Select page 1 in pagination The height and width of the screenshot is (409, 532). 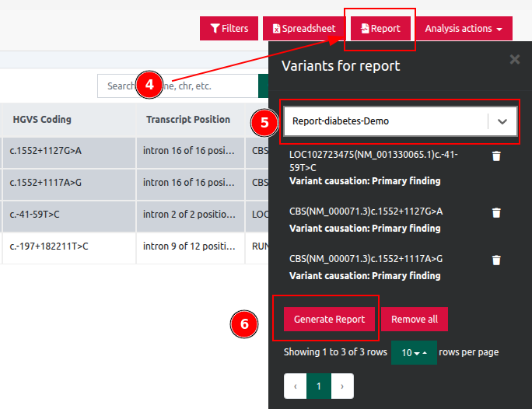(x=319, y=386)
